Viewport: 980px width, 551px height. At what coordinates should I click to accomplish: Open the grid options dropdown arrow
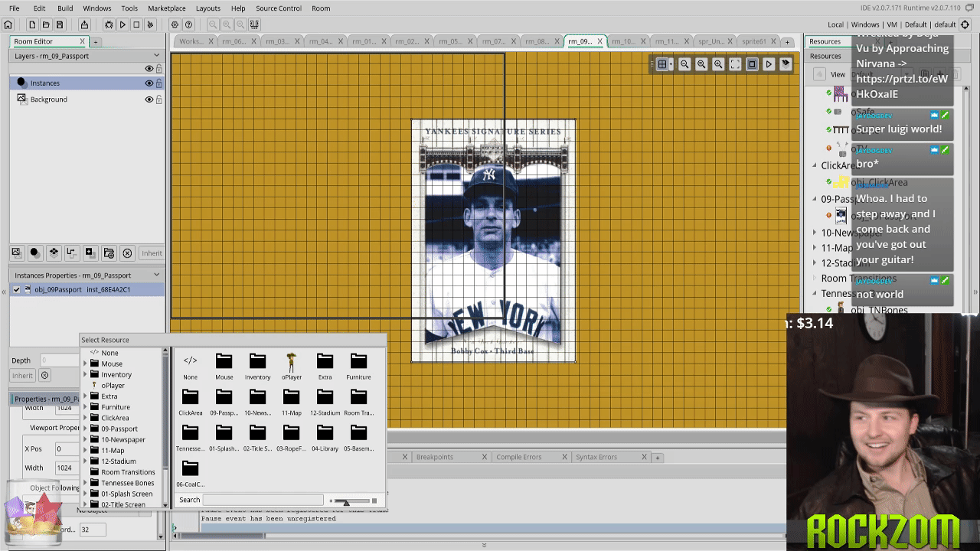coord(671,65)
